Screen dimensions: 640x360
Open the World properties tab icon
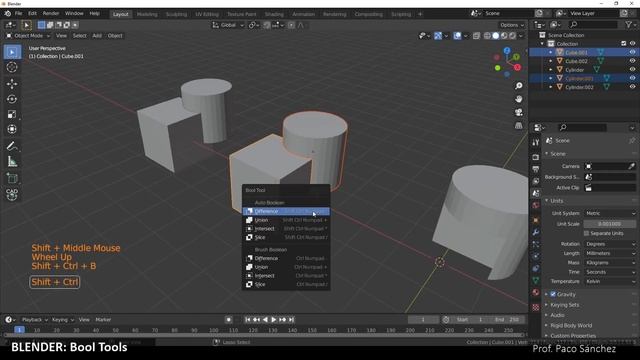(x=536, y=205)
